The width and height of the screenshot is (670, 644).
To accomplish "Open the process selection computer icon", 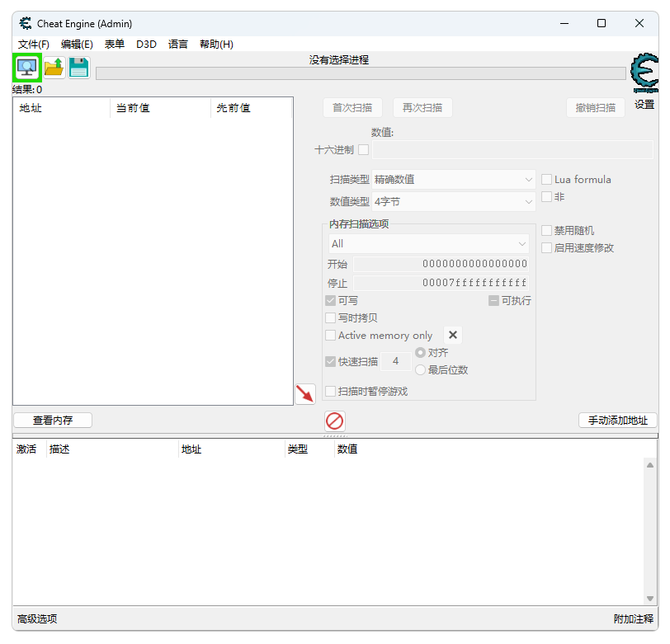I will [x=27, y=68].
